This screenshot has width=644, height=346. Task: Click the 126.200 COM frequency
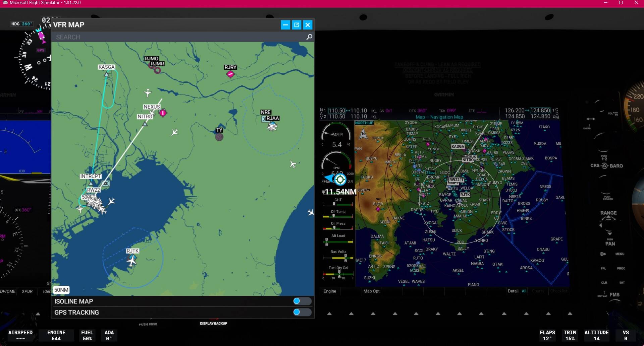click(515, 111)
